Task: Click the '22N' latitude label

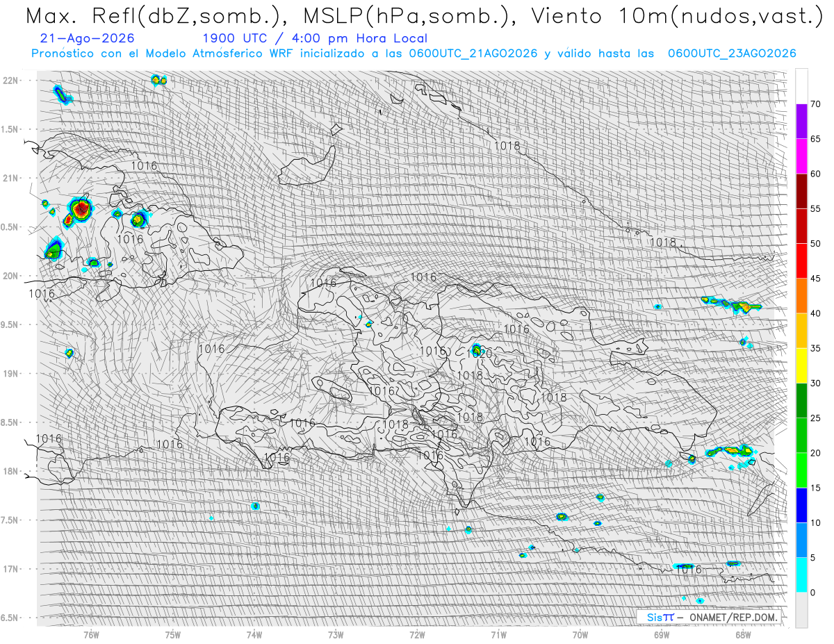Action: (10, 81)
